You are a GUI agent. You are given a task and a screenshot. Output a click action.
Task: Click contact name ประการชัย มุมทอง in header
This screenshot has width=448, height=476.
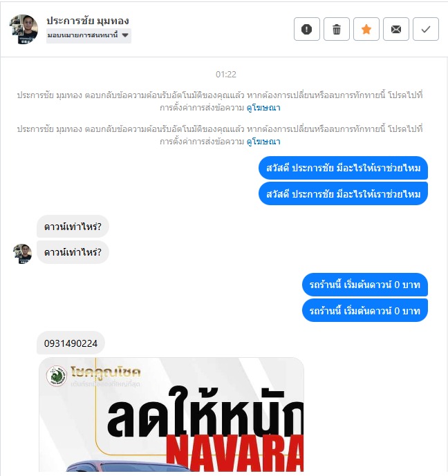(x=88, y=21)
